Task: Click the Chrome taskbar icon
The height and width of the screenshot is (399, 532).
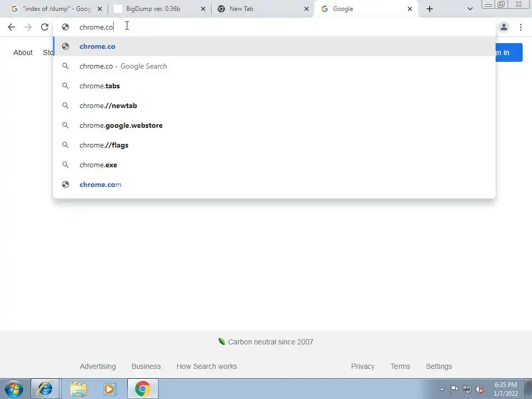Action: pos(142,389)
